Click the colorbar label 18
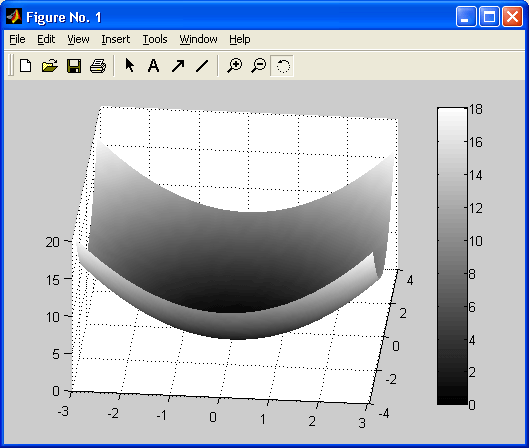Image resolution: width=529 pixels, height=448 pixels. [x=476, y=109]
